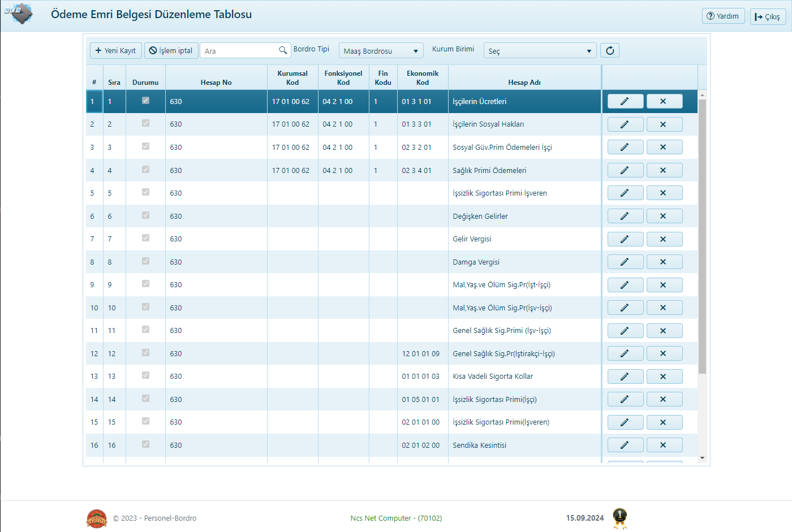The width and height of the screenshot is (792, 532).
Task: Click the table scrollbar up arrow
Action: tap(702, 95)
